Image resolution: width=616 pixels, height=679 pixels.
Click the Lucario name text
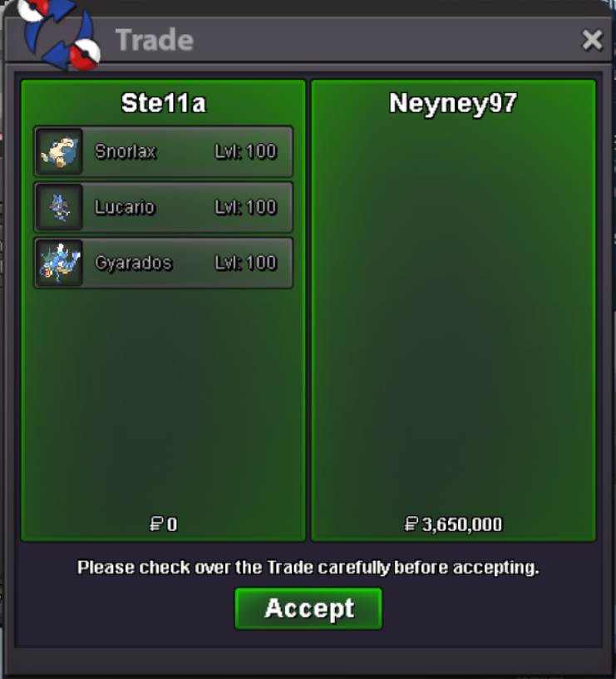[125, 208]
